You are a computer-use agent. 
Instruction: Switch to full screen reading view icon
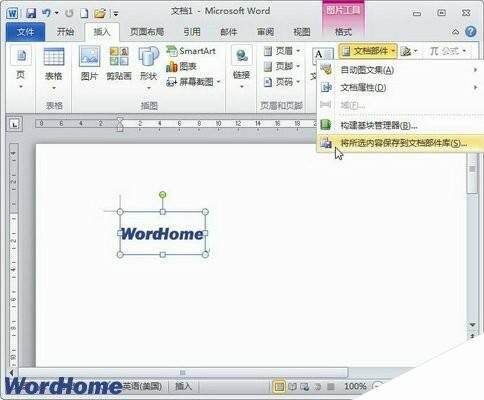pos(293,387)
